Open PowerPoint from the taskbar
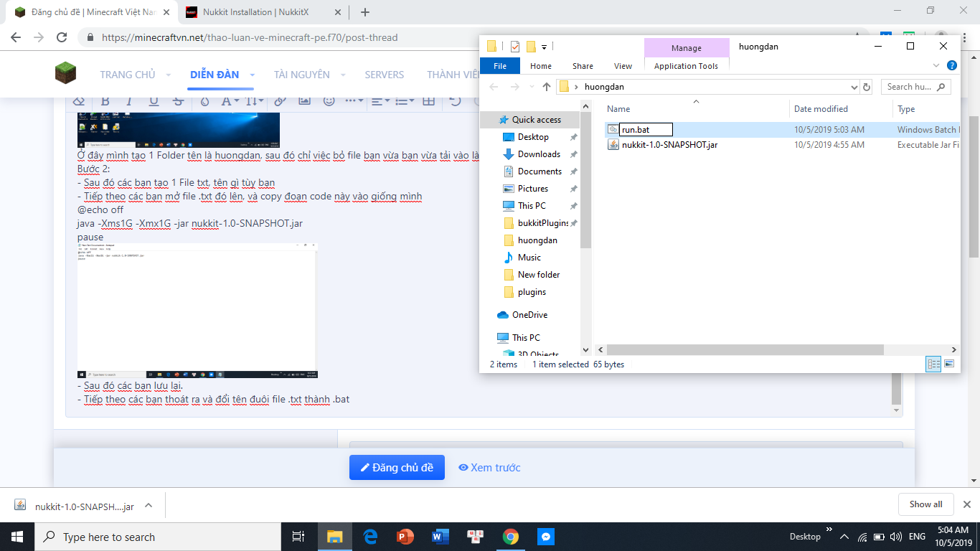Image resolution: width=980 pixels, height=551 pixels. [x=405, y=537]
